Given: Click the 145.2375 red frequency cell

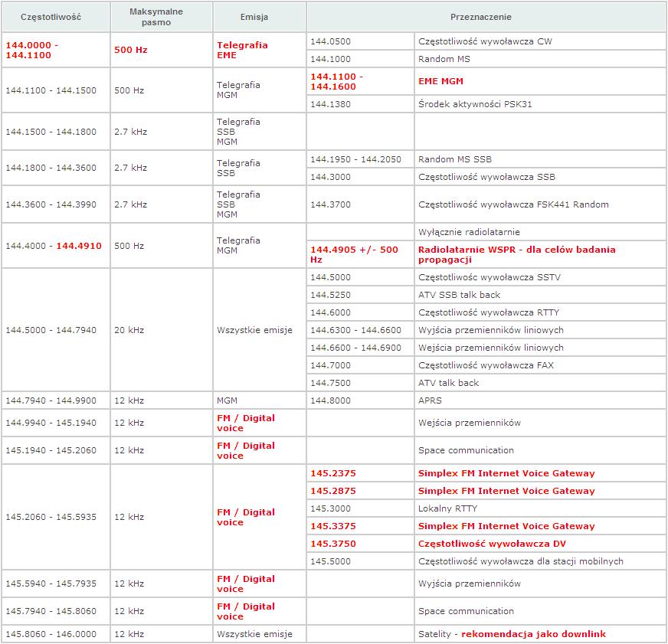Looking at the screenshot, I should point(332,473).
